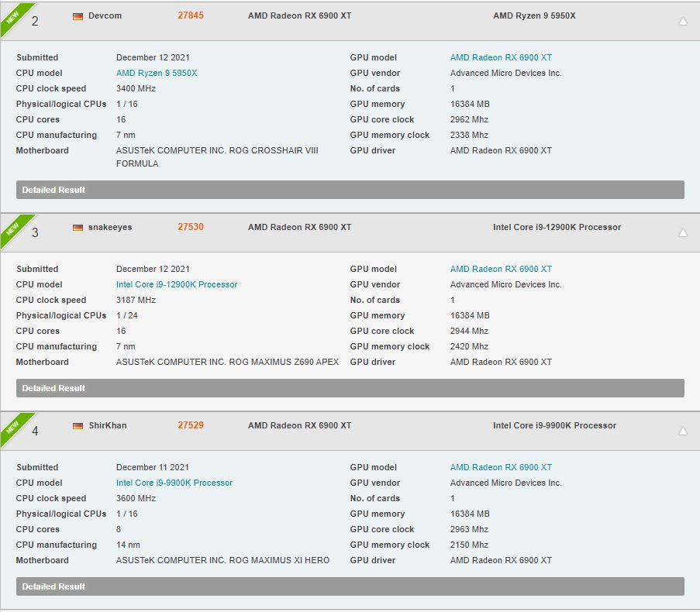Click GPU memory clock value 2420 Mhz
Viewport: 700px width, 612px height.
(469, 346)
